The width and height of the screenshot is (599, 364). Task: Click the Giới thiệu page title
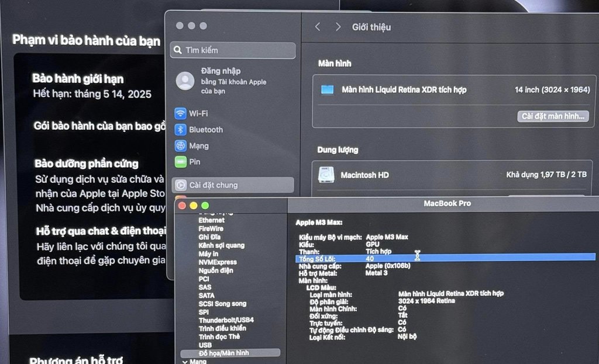[371, 27]
